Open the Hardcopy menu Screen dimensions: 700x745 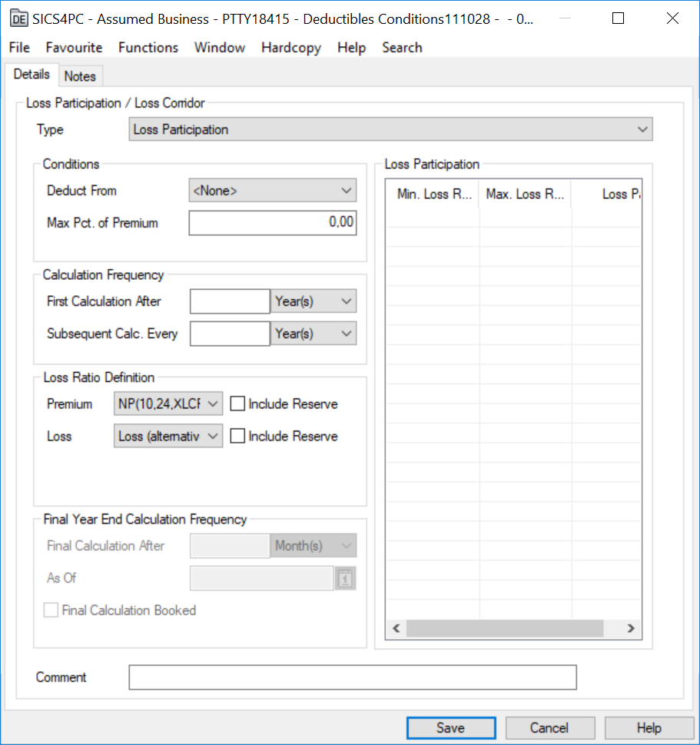tap(291, 48)
